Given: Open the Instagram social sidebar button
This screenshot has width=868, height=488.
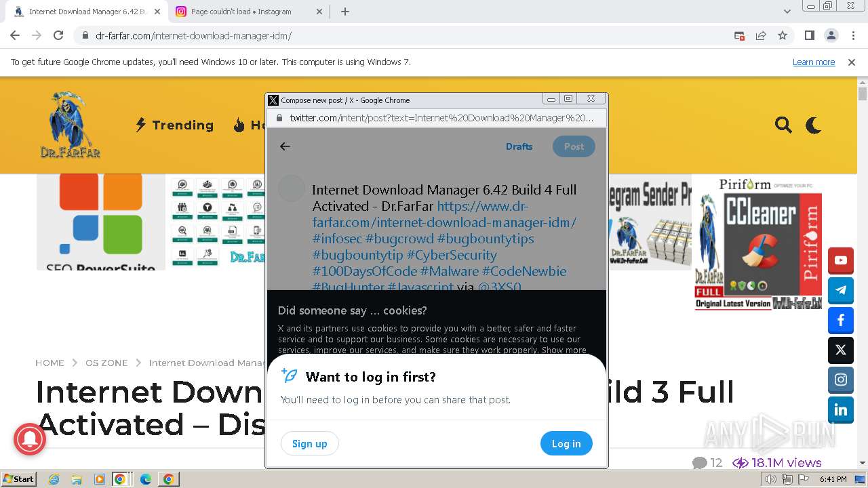Looking at the screenshot, I should tap(841, 380).
